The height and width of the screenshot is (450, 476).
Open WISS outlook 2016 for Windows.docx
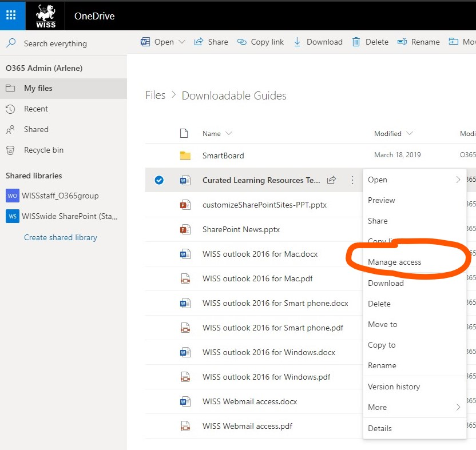click(x=269, y=352)
